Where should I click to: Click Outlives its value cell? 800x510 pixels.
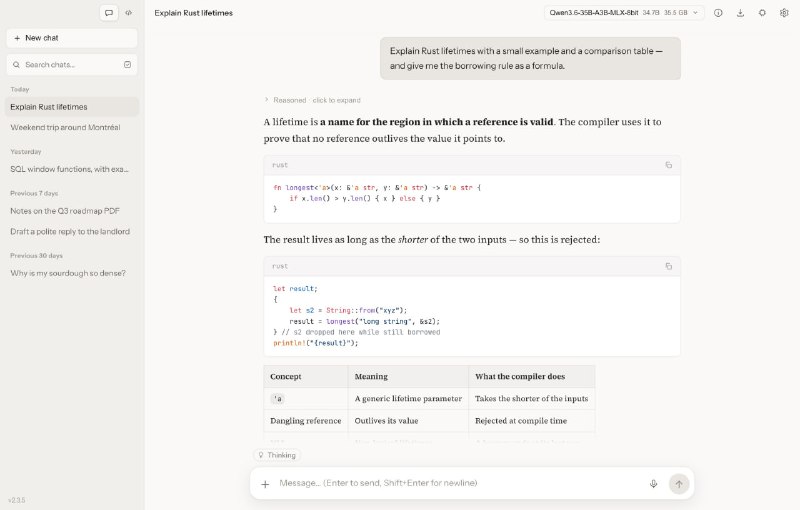coord(409,421)
